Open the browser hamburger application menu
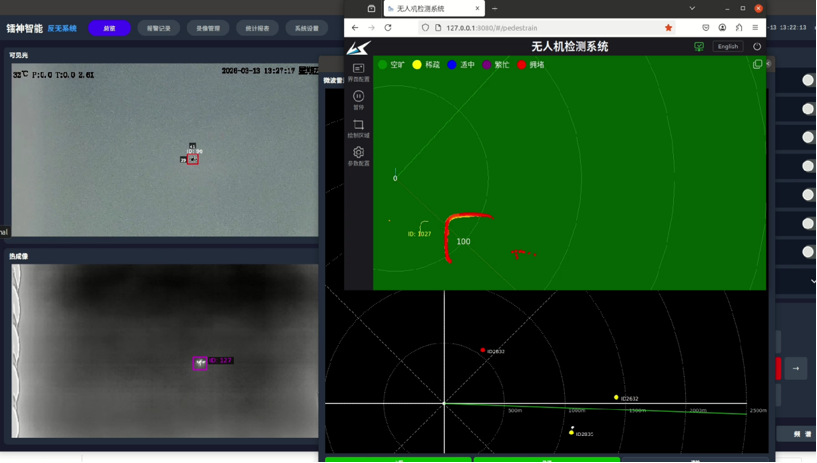This screenshot has height=463, width=817. [x=755, y=28]
